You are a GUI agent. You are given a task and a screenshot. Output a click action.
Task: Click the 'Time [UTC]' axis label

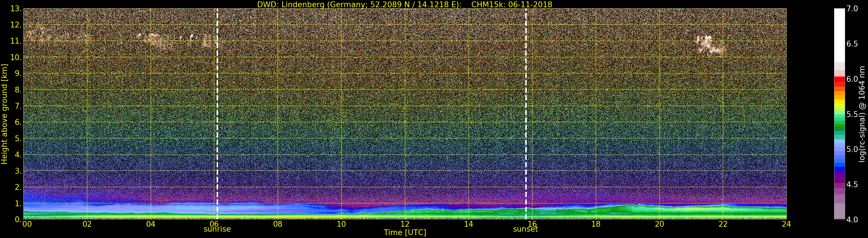click(405, 233)
